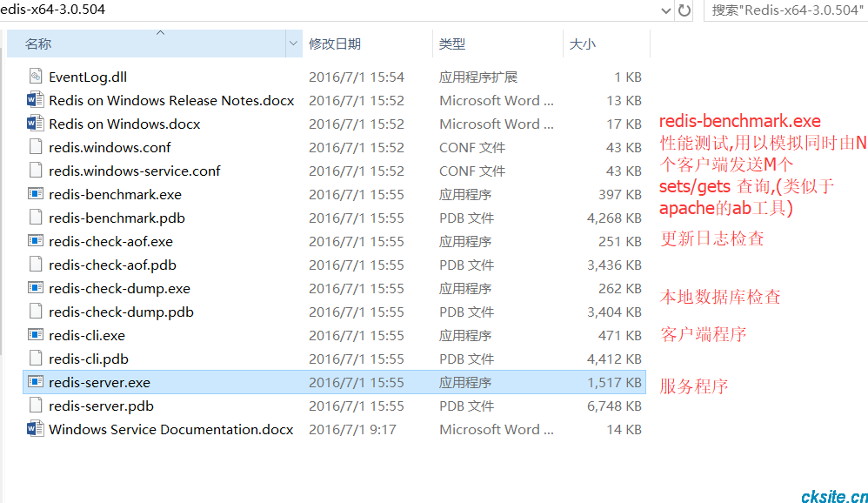Click the 3,404 KB size of redis-check-dump.pdb
This screenshot has height=503, width=868.
click(x=614, y=312)
